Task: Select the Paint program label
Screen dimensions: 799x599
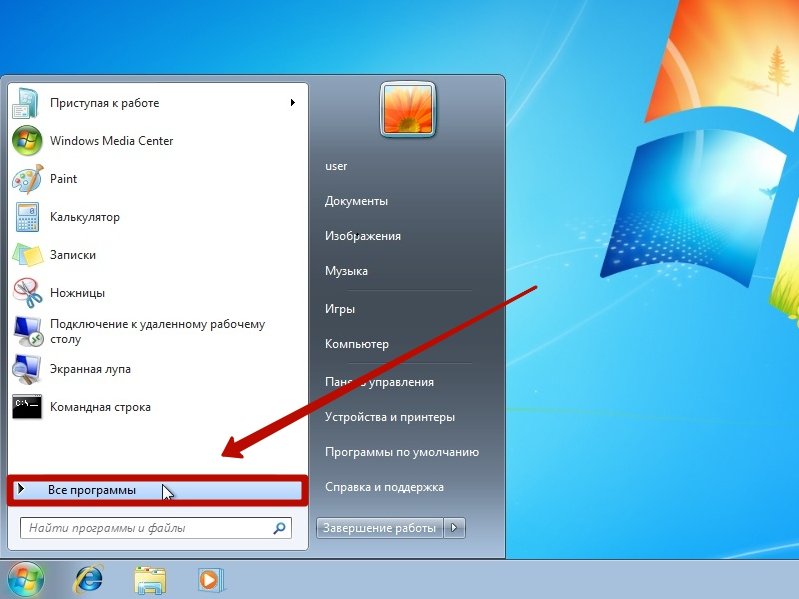Action: click(x=63, y=179)
